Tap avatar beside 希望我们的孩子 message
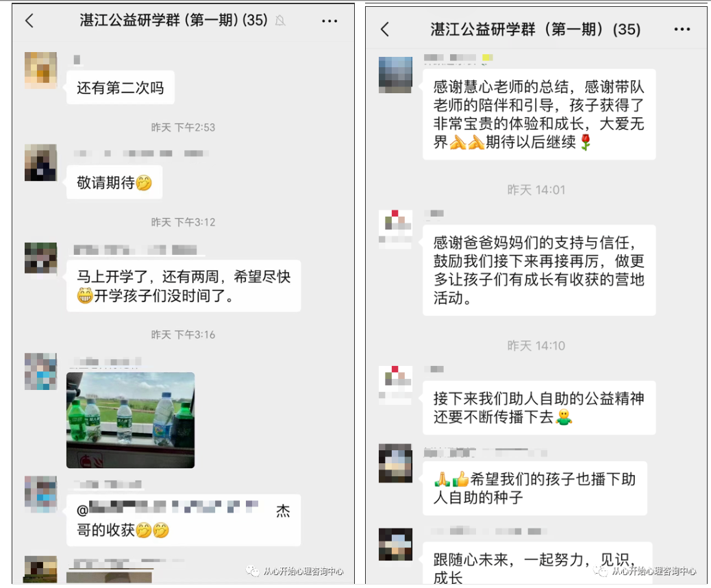 click(x=395, y=463)
